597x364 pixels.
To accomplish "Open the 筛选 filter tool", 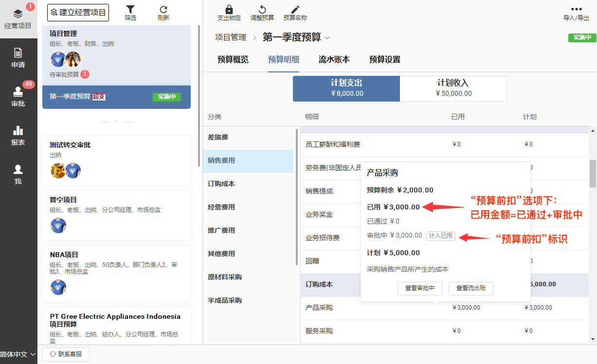I will tap(130, 13).
